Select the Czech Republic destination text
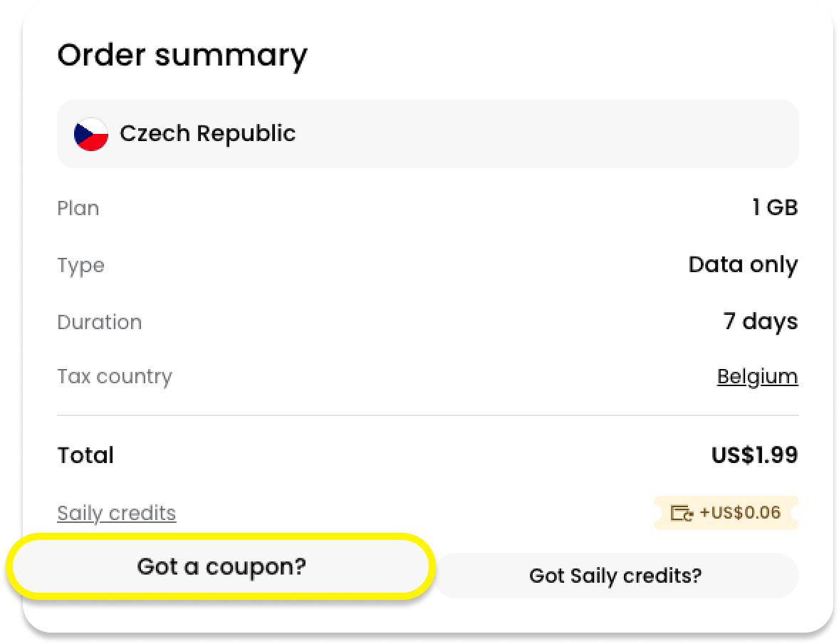This screenshot has width=839, height=644. tap(207, 133)
